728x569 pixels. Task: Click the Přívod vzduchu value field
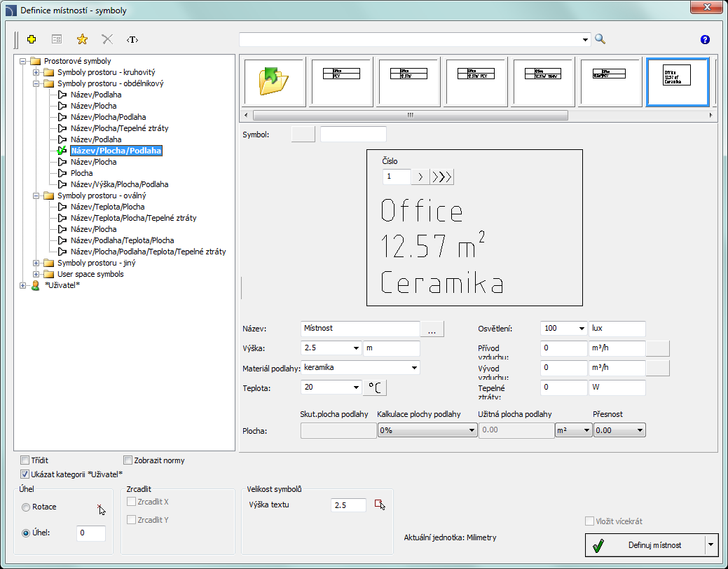(563, 348)
